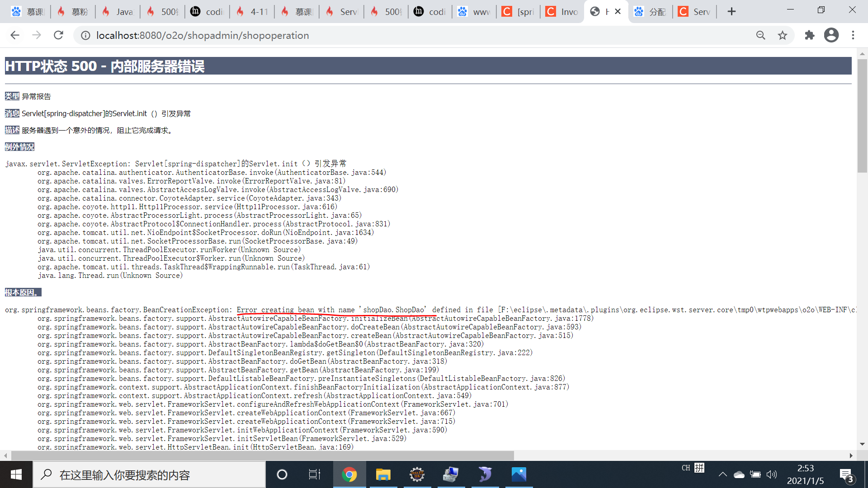The image size is (868, 488).
Task: Click zoom magnifier icon in address bar
Action: coord(761,35)
